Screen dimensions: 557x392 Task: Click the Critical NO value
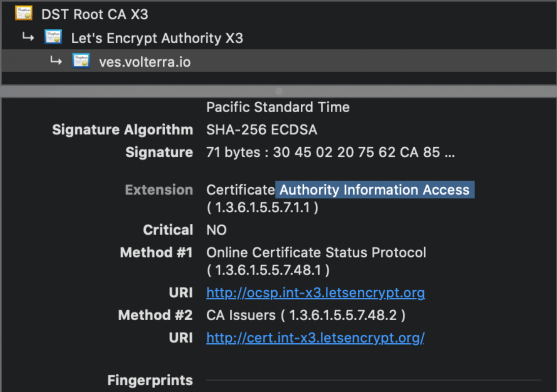point(216,230)
